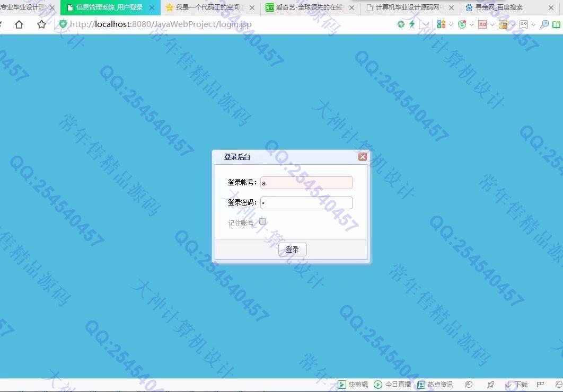Image resolution: width=563 pixels, height=392 pixels.
Task: Go to the browser home page icon
Action: 19,24
